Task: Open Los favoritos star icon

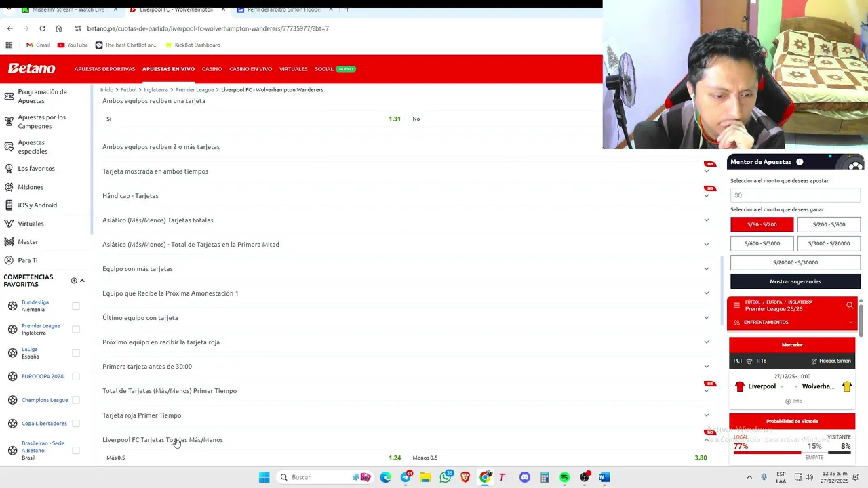Action: click(9, 168)
